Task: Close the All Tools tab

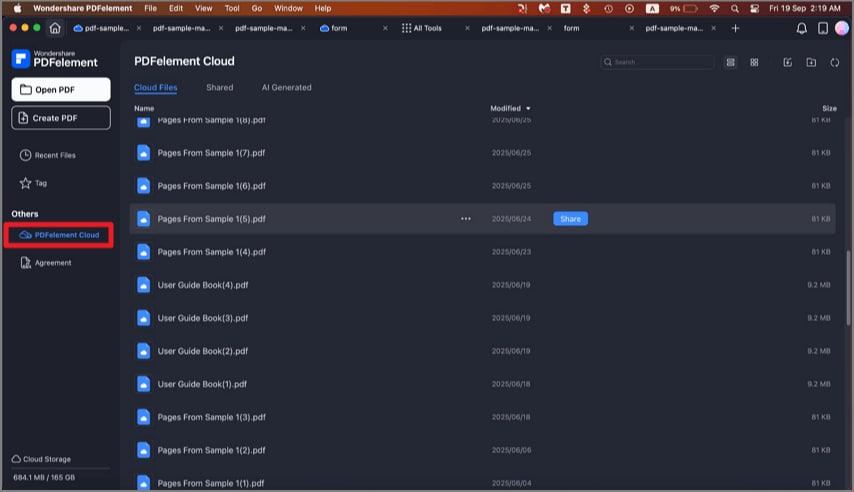Action: (x=467, y=28)
